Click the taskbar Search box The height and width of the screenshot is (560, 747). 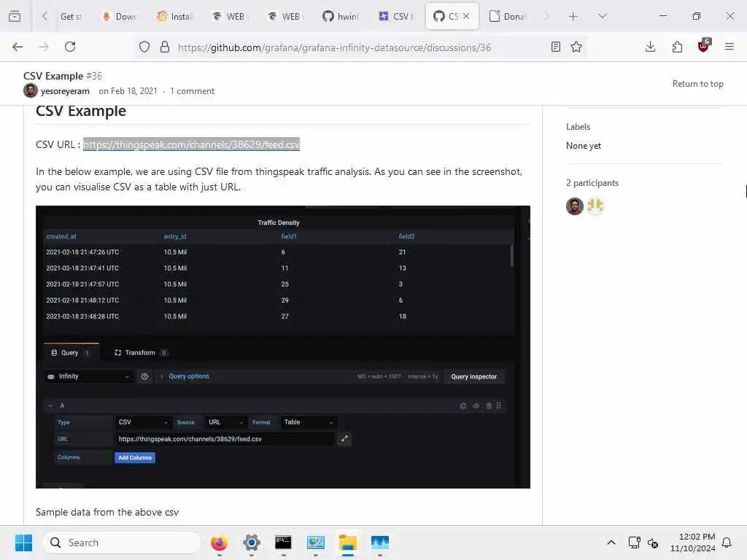[122, 542]
